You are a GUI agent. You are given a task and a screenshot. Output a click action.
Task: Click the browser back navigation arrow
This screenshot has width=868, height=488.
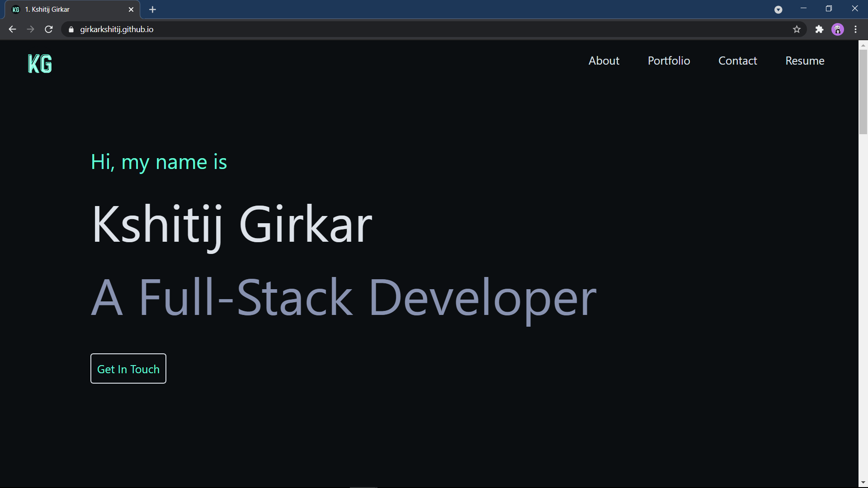[x=12, y=29]
